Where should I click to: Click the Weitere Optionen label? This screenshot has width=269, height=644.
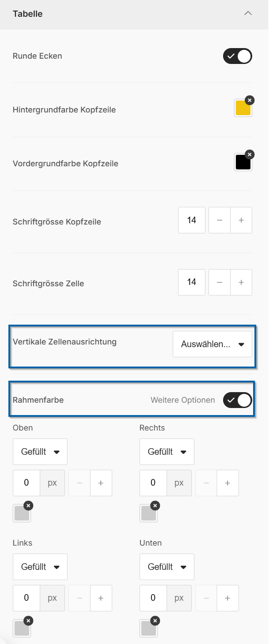pos(183,400)
